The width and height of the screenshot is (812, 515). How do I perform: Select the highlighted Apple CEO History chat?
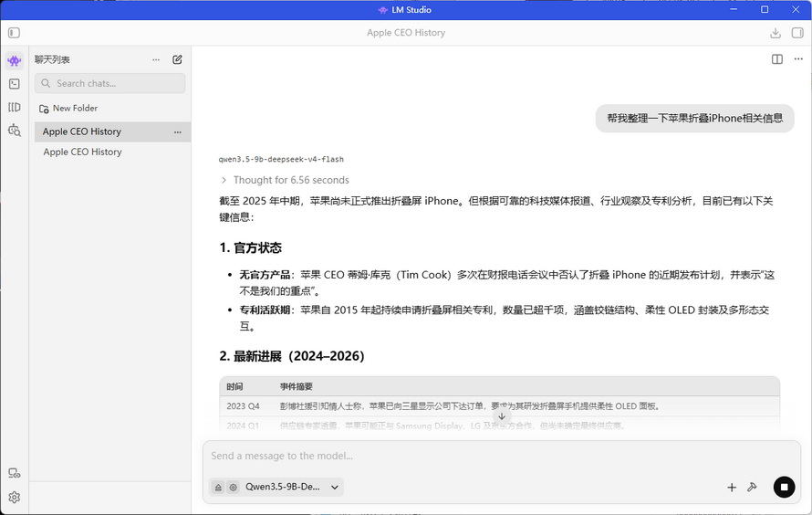click(112, 131)
